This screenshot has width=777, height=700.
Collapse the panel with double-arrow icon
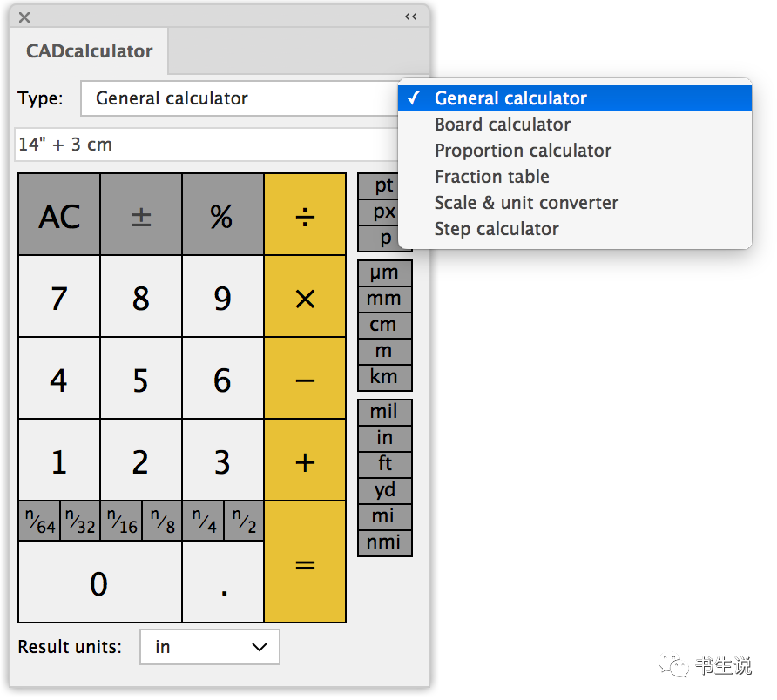click(411, 17)
